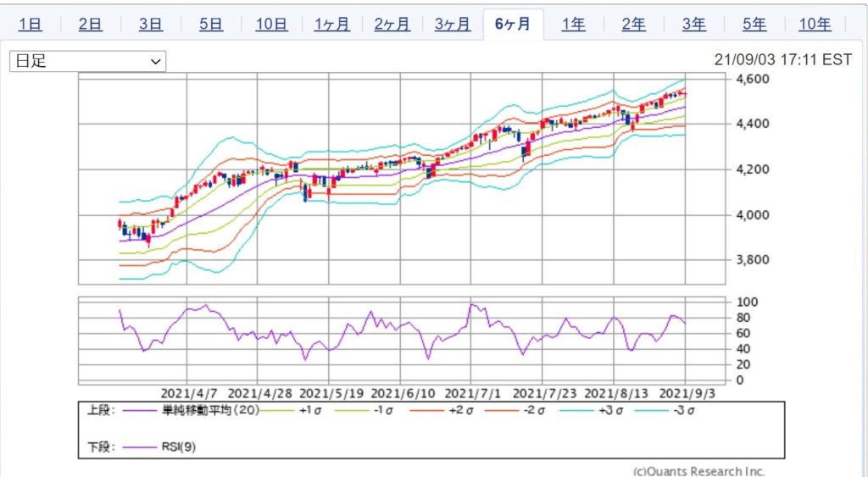Switch chart to the 5日 range
The height and width of the screenshot is (477, 868).
click(x=211, y=24)
